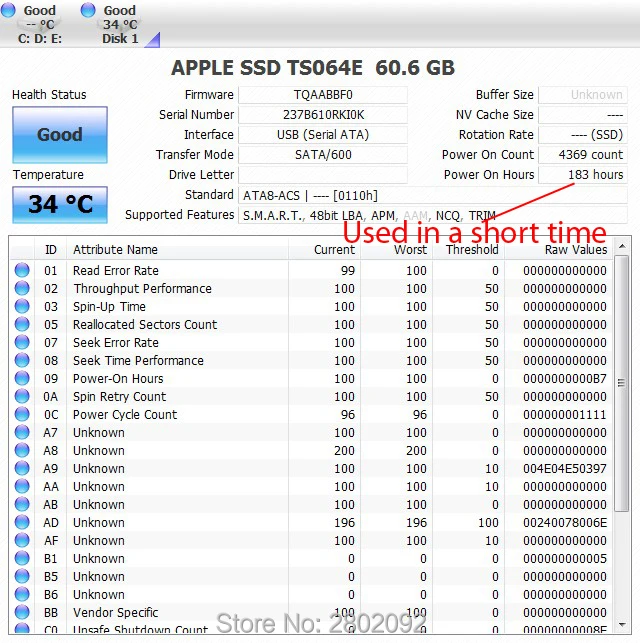Screen dimensions: 640x643
Task: Click the Supported Features field
Action: (433, 215)
